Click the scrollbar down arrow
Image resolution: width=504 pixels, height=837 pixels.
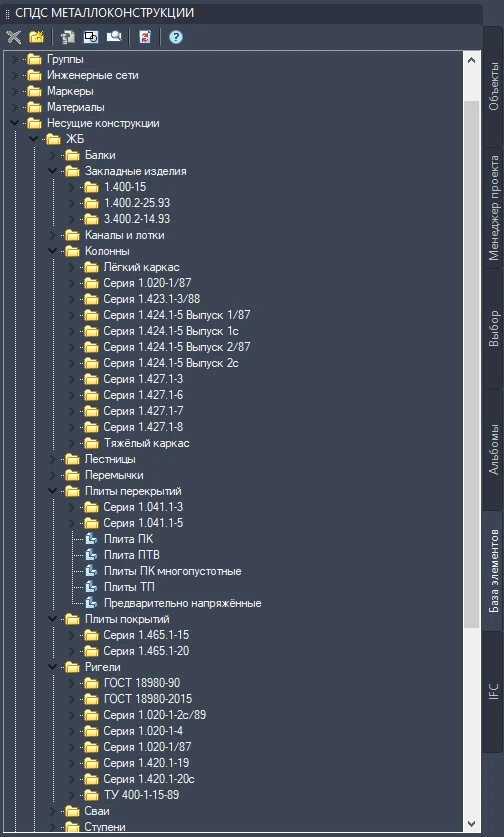point(471,824)
